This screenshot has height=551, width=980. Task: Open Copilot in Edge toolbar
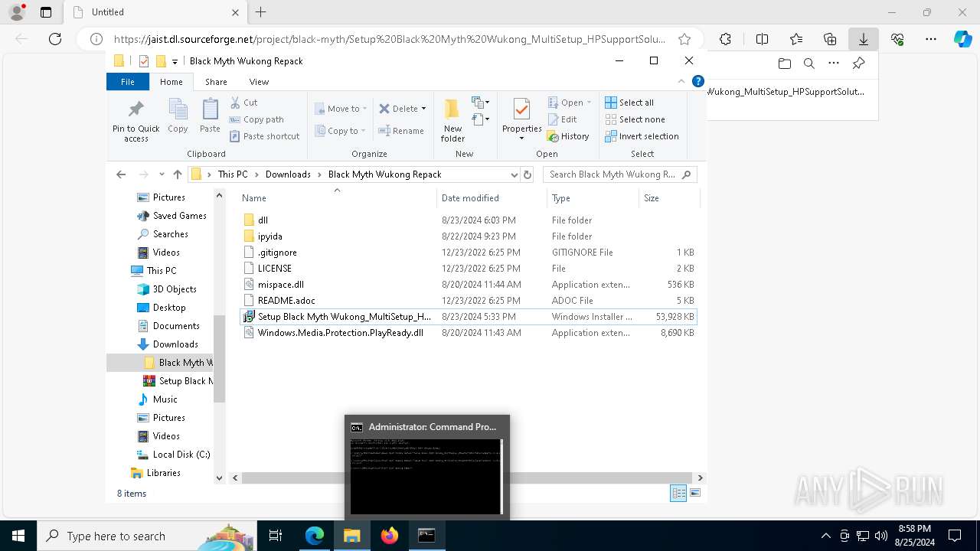click(x=962, y=39)
